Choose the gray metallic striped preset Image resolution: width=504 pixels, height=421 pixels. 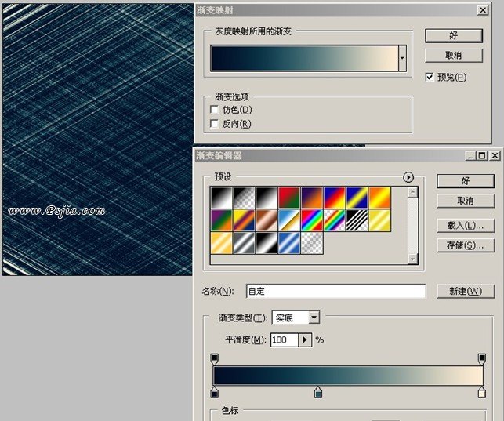coord(244,243)
